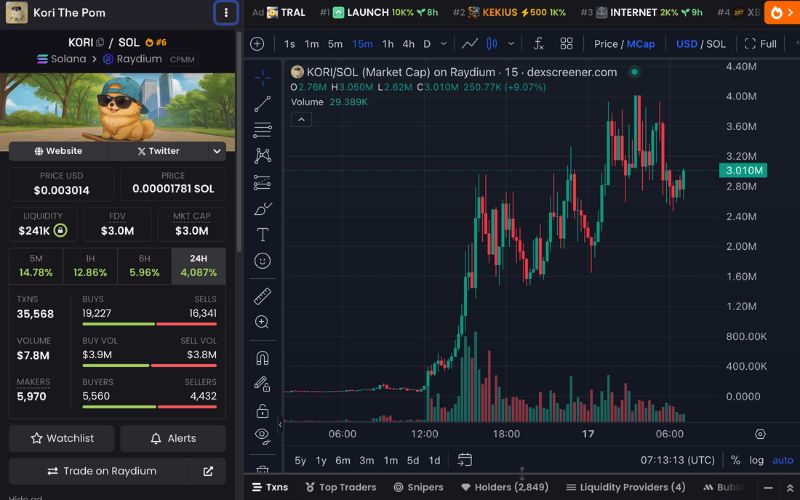
Task: Add KORI to Watchlist
Action: [x=62, y=438]
